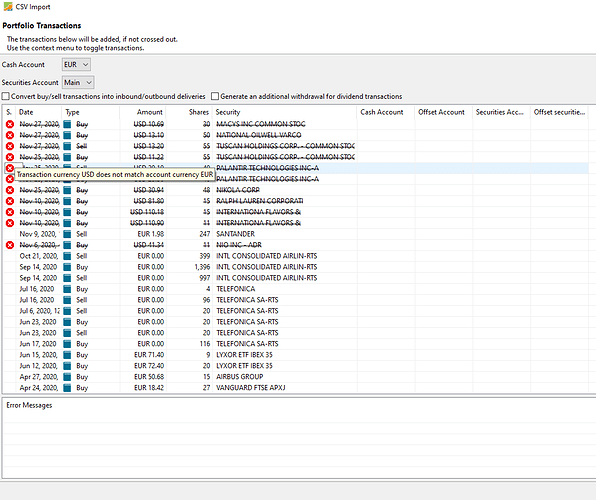The height and width of the screenshot is (500, 596).
Task: Click the Securities Acc... column header
Action: [x=501, y=112]
